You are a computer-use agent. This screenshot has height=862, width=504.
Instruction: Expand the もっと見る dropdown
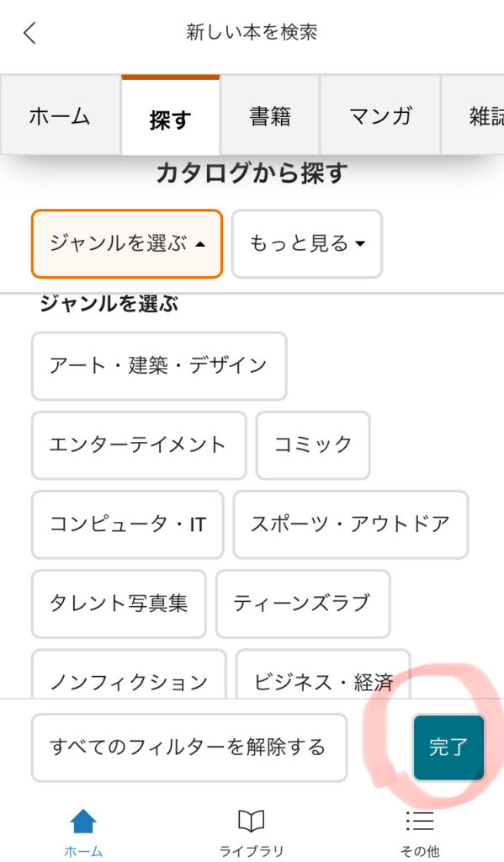(x=306, y=243)
